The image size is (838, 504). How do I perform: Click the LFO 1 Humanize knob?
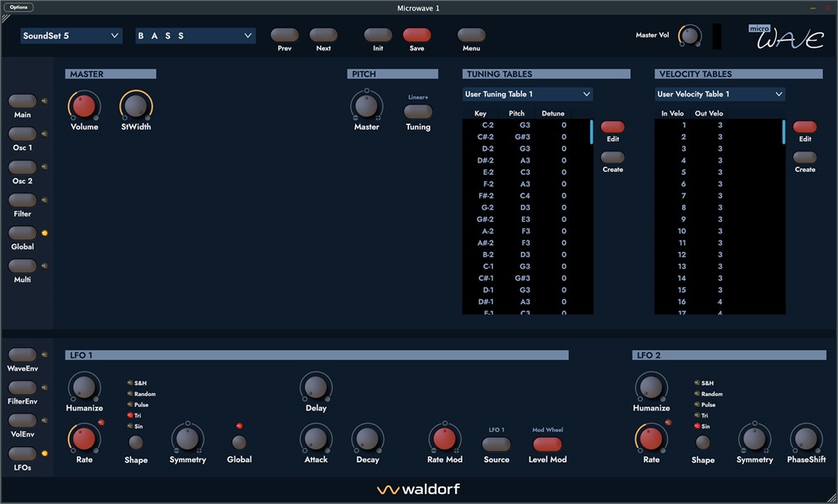pos(84,387)
